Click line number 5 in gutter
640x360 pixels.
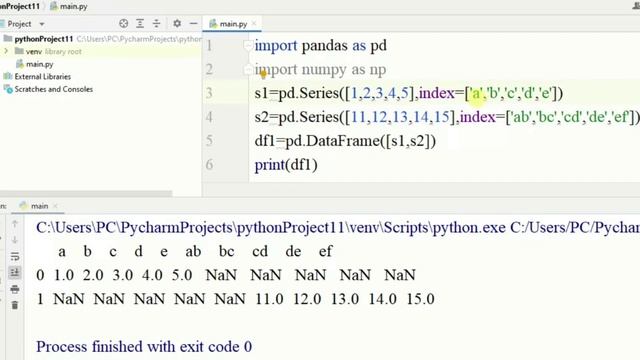coord(209,141)
